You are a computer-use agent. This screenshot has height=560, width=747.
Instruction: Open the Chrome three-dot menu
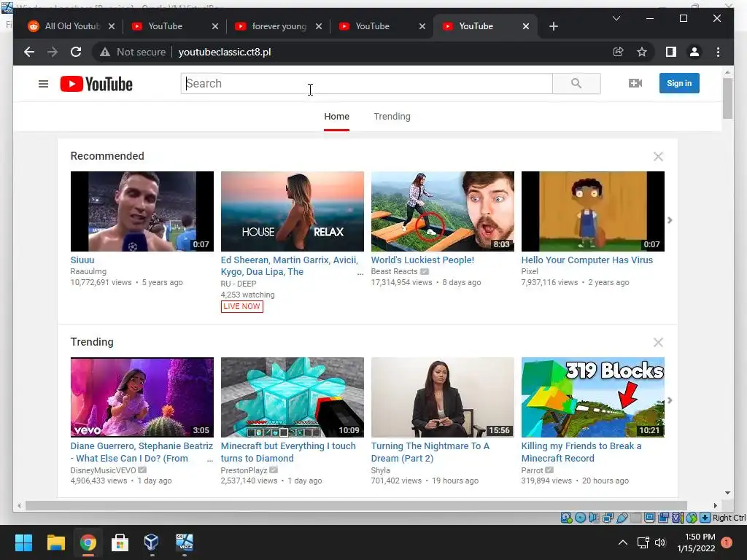pos(718,52)
